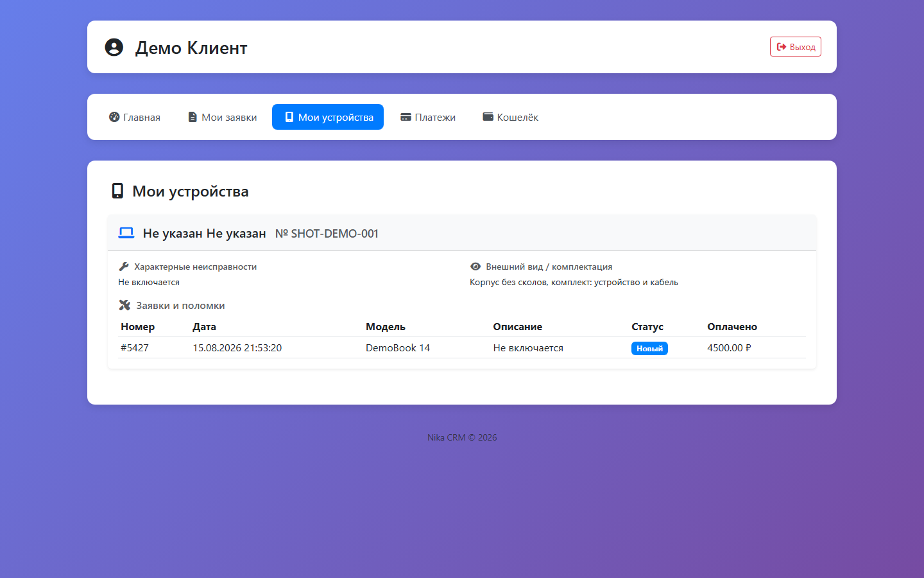
Task: Click the Корпус без сколов description text
Action: [574, 282]
